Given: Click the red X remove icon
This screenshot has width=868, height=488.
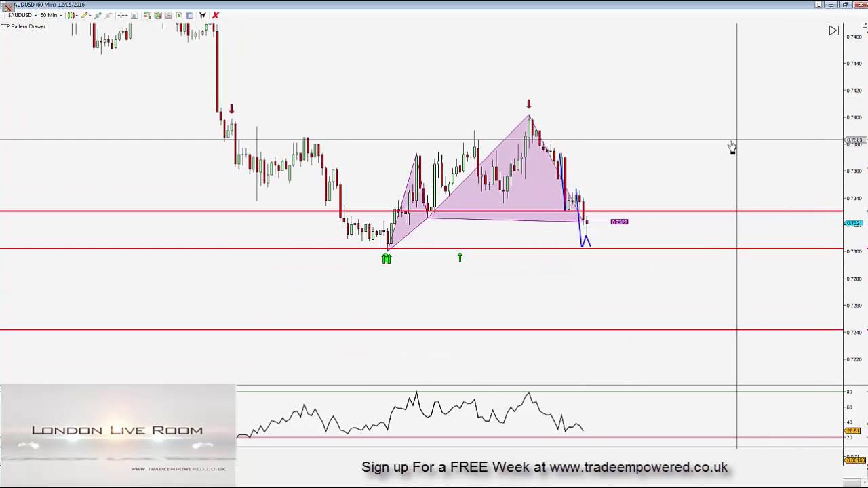Looking at the screenshot, I should point(216,15).
